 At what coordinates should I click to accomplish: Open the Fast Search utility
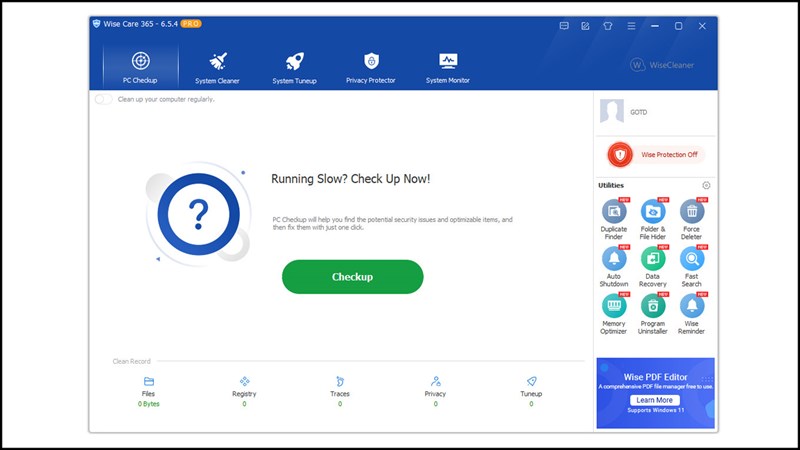click(x=692, y=266)
